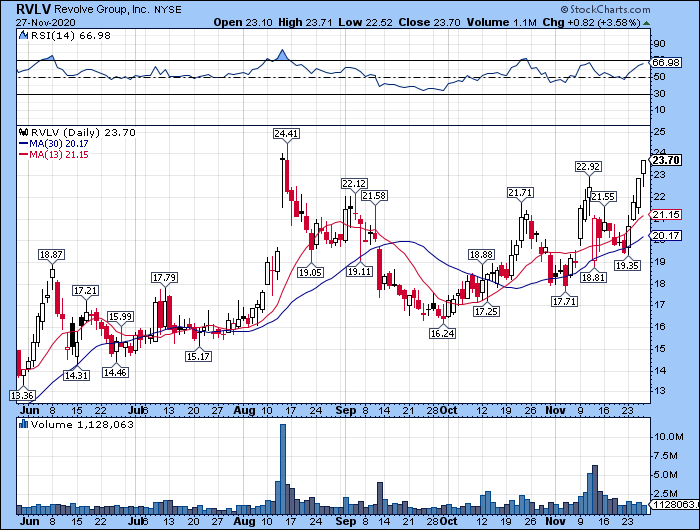The height and width of the screenshot is (530, 700).
Task: Click the 18.88 price annotation
Action: click(481, 255)
